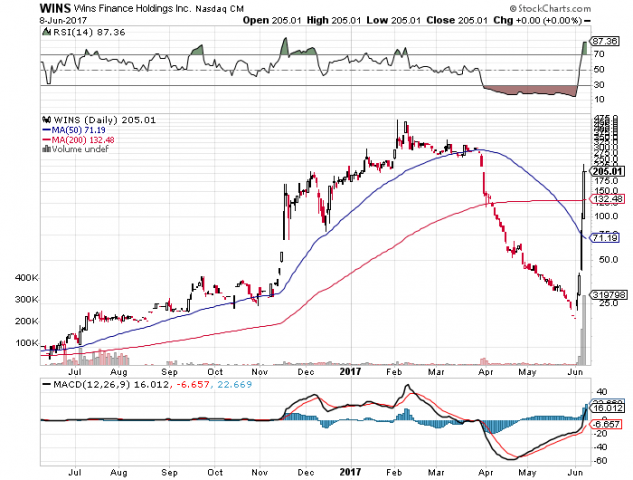Click the bold 205.01 last price tag

point(607,172)
